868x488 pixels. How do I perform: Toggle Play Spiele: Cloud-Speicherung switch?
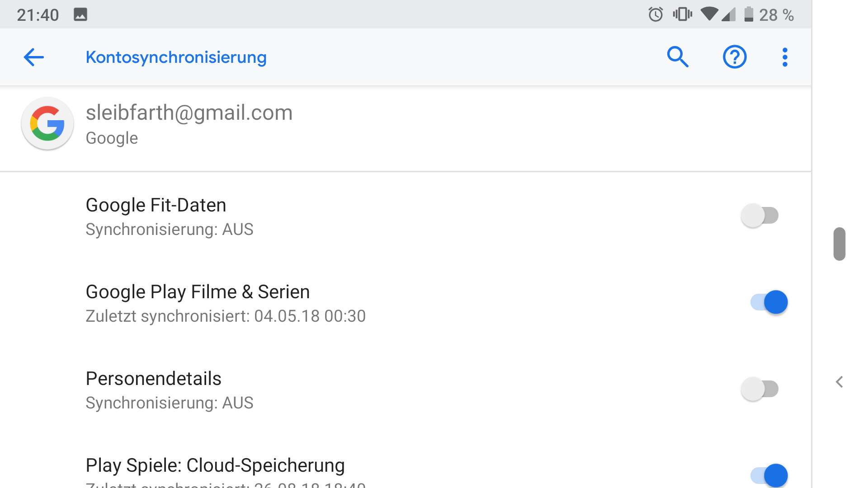click(x=769, y=475)
